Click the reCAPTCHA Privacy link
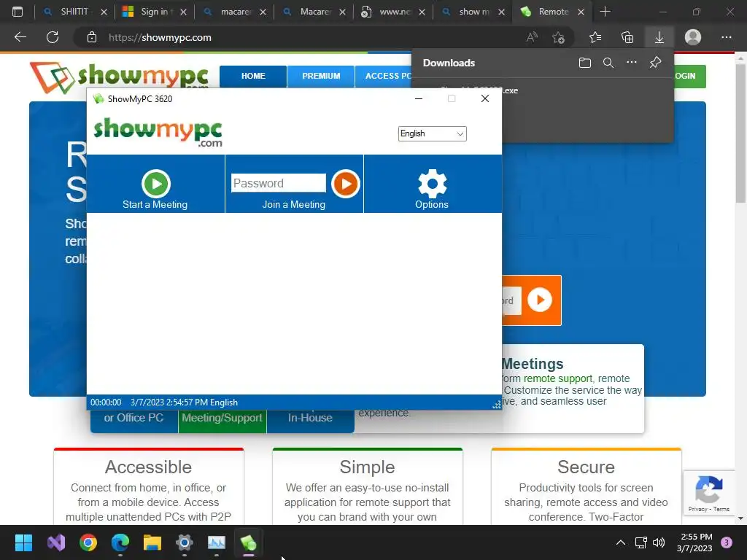 coord(697,509)
